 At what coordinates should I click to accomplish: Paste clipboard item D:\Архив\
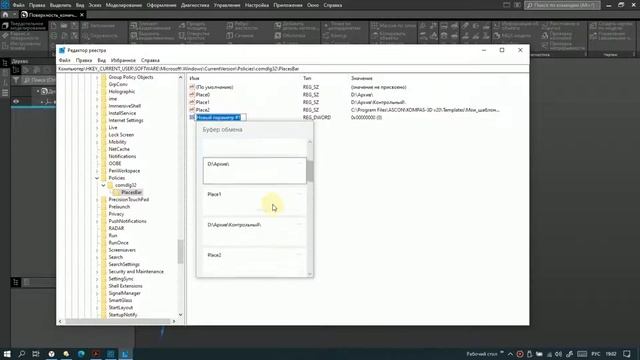254,171
